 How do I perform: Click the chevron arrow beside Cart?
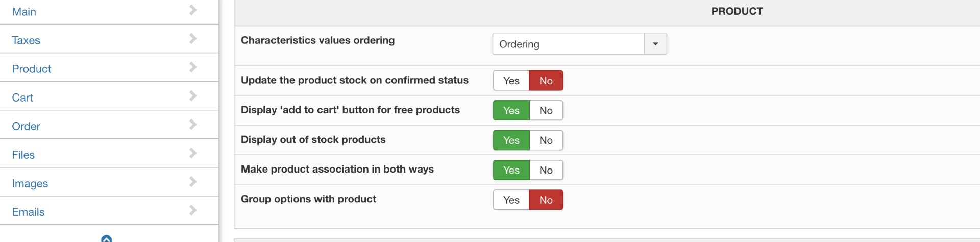(193, 95)
